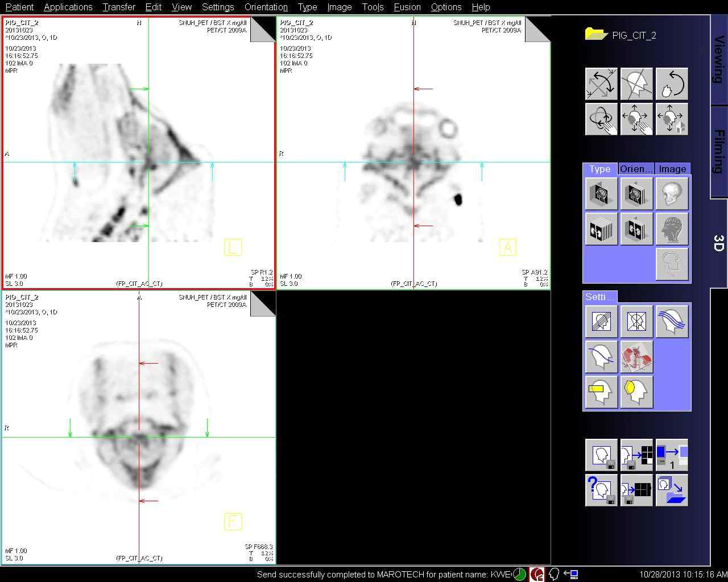The width and height of the screenshot is (728, 582).
Task: Click the hatched box head icon in Settings
Action: [x=601, y=322]
